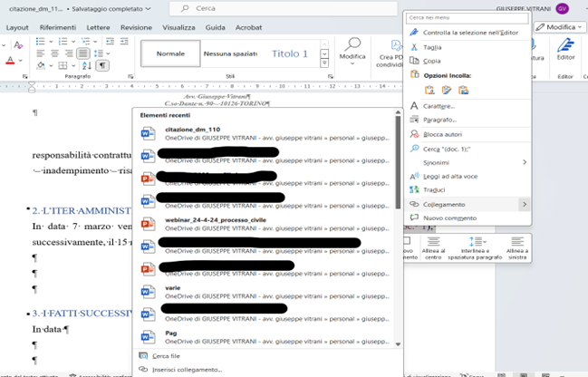Viewport: 588px width, 377px height.
Task: Align paragraph text right in ribbon
Action: (x=69, y=53)
